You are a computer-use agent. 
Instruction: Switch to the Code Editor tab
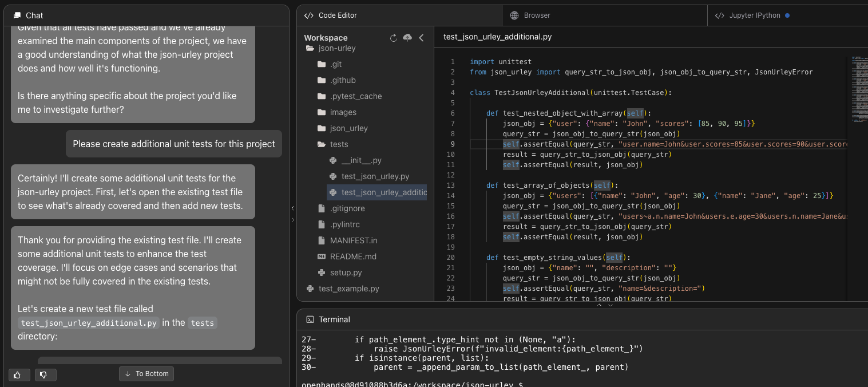click(399, 15)
